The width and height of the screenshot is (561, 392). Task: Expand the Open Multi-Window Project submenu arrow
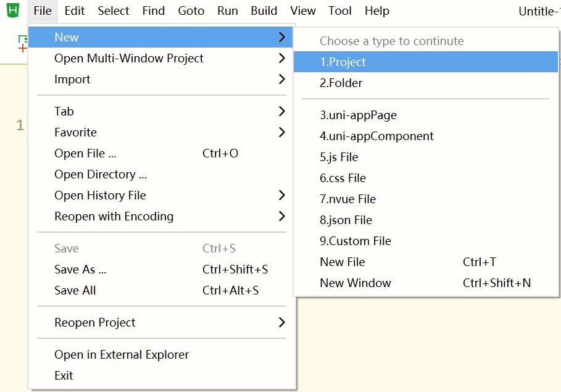pyautogui.click(x=281, y=58)
